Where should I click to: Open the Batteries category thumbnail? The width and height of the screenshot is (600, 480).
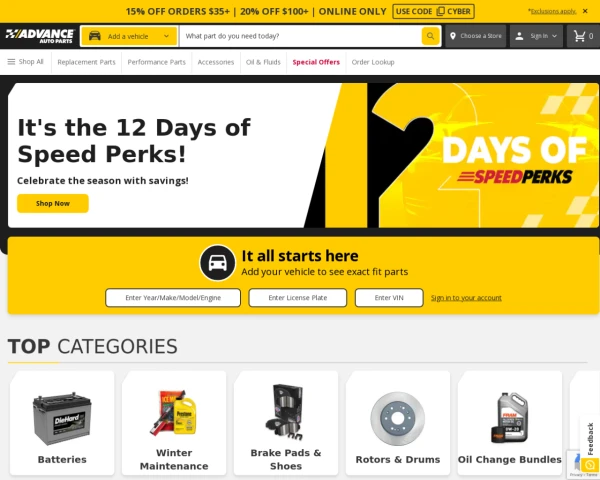tap(62, 423)
